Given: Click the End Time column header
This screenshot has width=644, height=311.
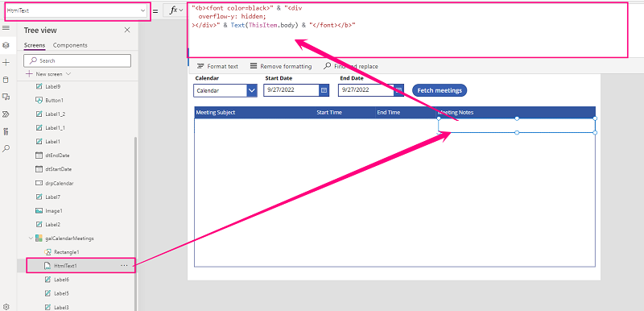Looking at the screenshot, I should [x=389, y=113].
